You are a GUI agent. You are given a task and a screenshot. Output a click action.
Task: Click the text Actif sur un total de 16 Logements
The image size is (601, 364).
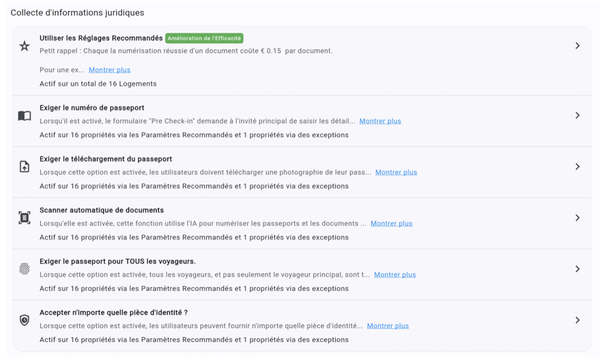click(x=98, y=84)
